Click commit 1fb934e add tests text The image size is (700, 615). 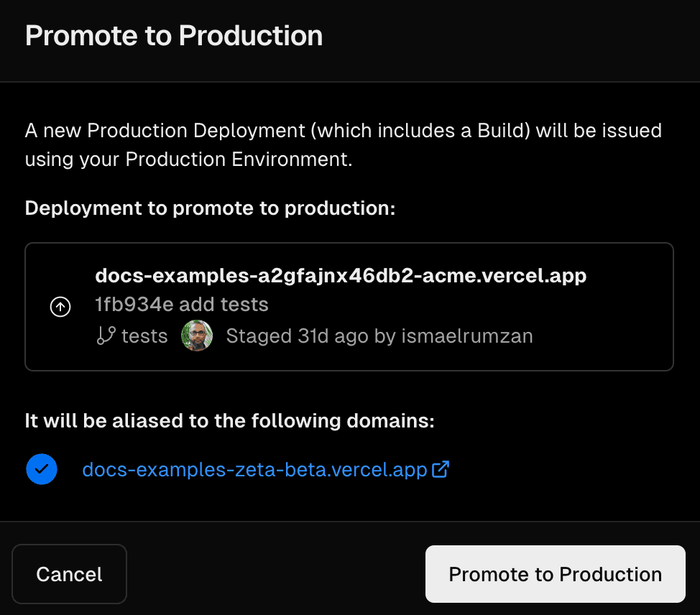point(182,304)
